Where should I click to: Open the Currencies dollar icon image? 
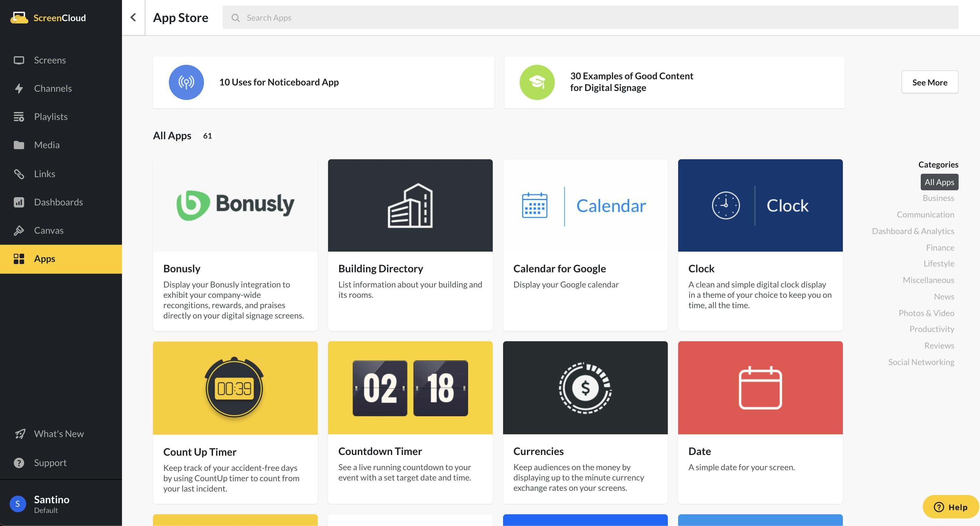click(x=585, y=388)
